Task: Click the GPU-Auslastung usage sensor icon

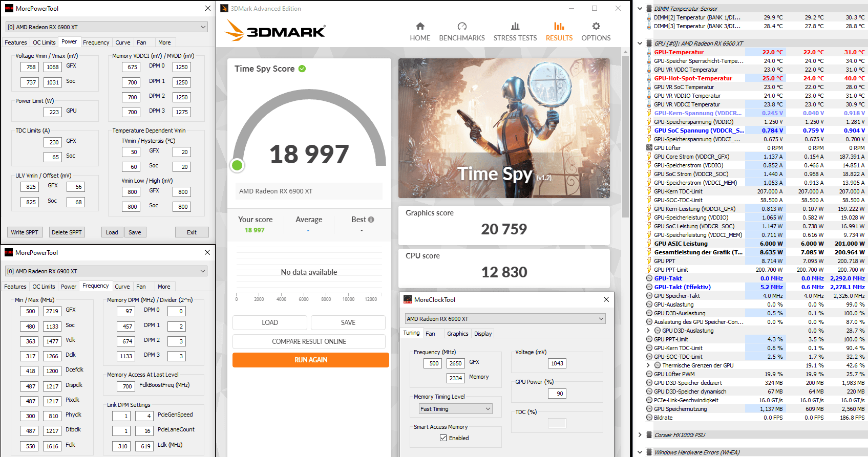Action: 649,304
